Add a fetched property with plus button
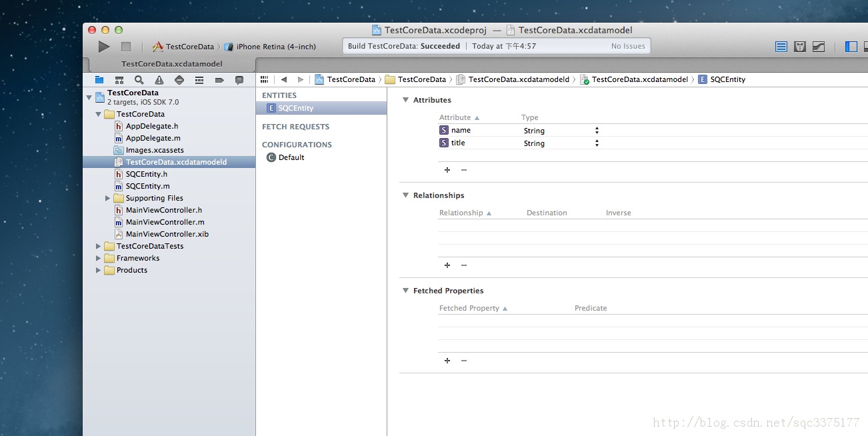The height and width of the screenshot is (436, 868). [447, 361]
